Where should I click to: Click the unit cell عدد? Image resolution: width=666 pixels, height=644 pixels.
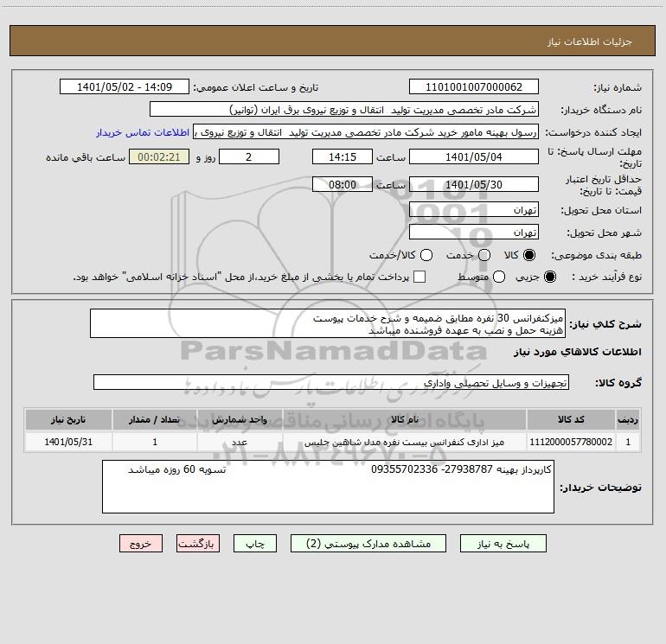click(240, 442)
